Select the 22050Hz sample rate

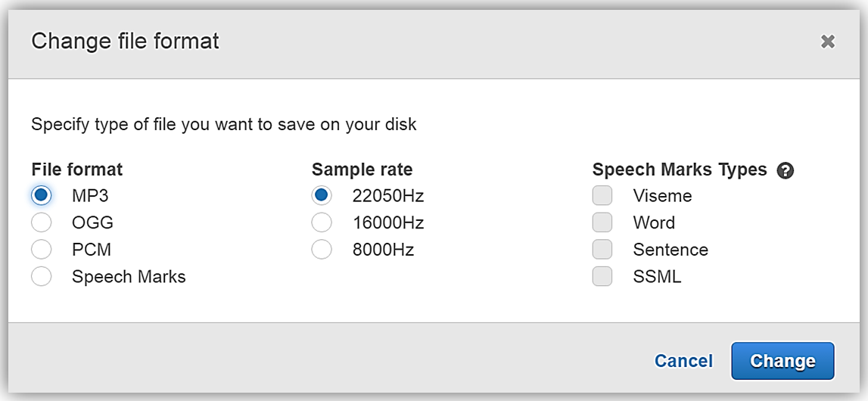tap(322, 196)
